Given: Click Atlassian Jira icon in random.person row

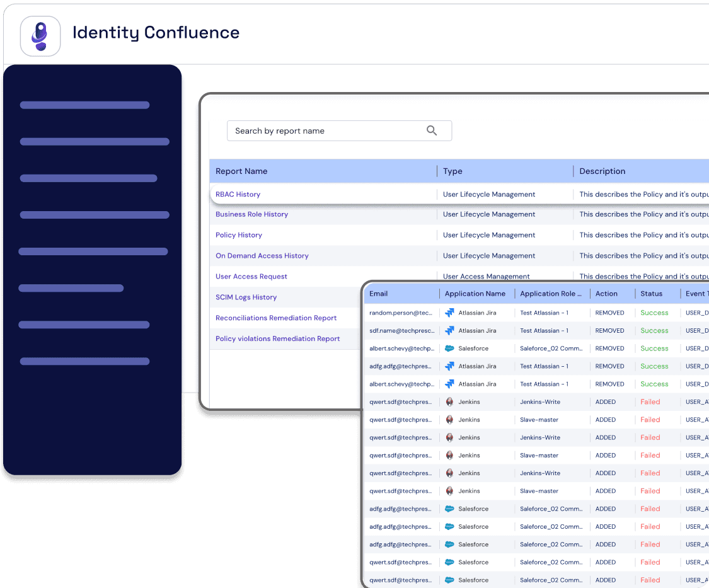Looking at the screenshot, I should pos(449,313).
